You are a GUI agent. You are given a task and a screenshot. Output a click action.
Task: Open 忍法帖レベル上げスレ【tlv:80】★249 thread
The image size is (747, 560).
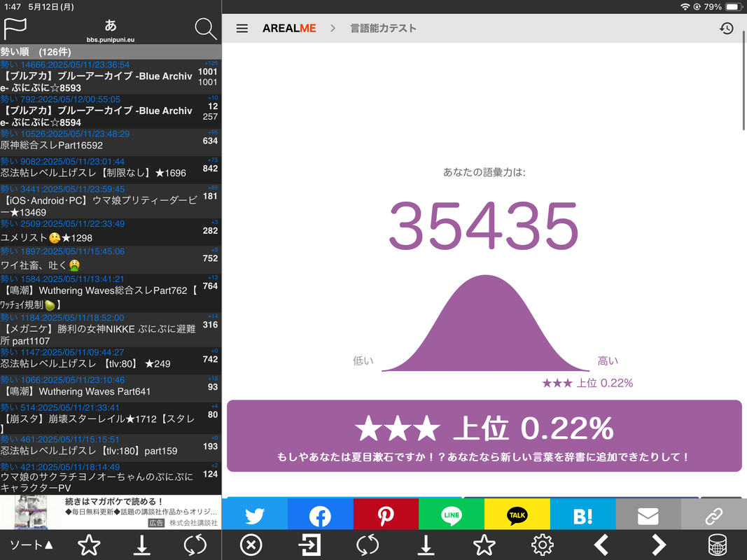tap(111, 361)
